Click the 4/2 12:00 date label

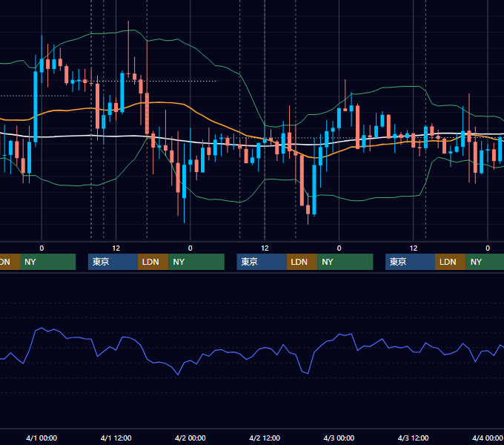click(x=265, y=438)
